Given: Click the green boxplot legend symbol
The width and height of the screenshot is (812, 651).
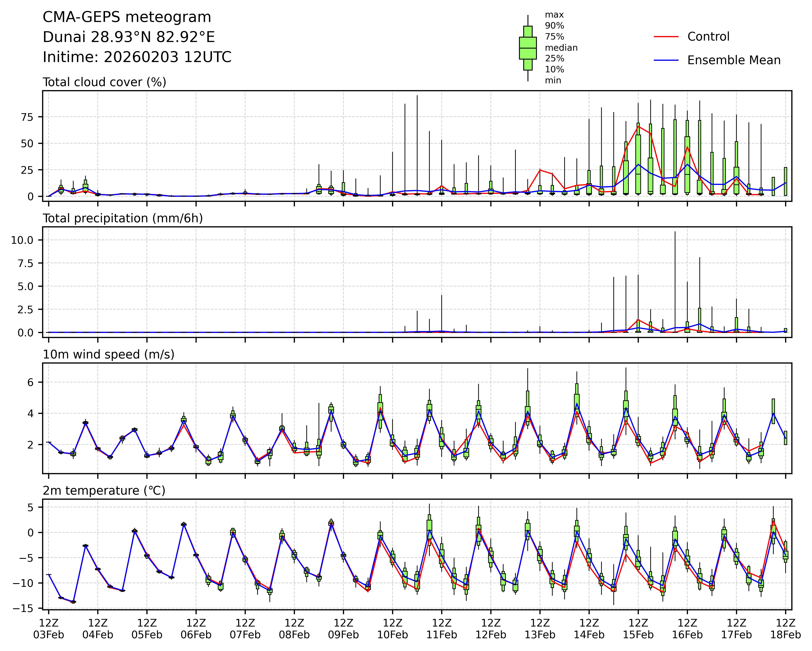Looking at the screenshot, I should [528, 48].
